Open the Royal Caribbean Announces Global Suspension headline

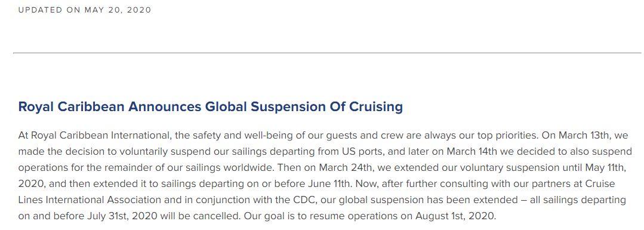coord(210,107)
